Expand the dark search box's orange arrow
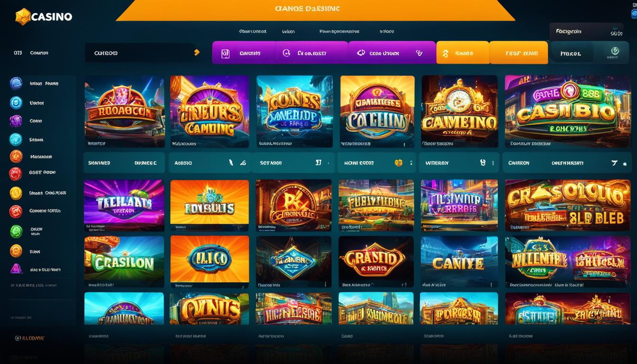The height and width of the screenshot is (364, 637). 197,53
